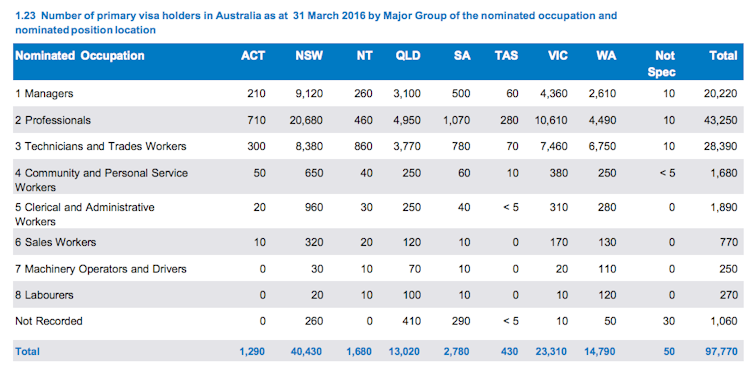This screenshot has height=377, width=754.
Task: Click the Clerical and Administrative Workers label
Action: tap(85, 214)
